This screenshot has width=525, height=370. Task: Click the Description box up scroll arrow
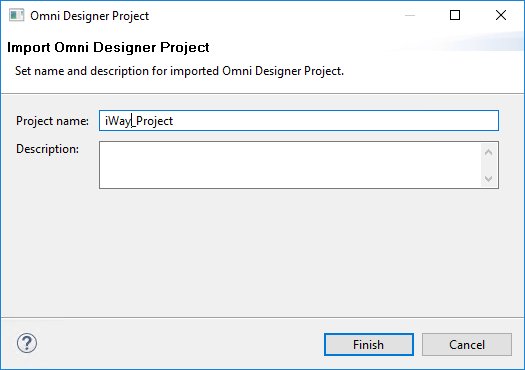[489, 152]
